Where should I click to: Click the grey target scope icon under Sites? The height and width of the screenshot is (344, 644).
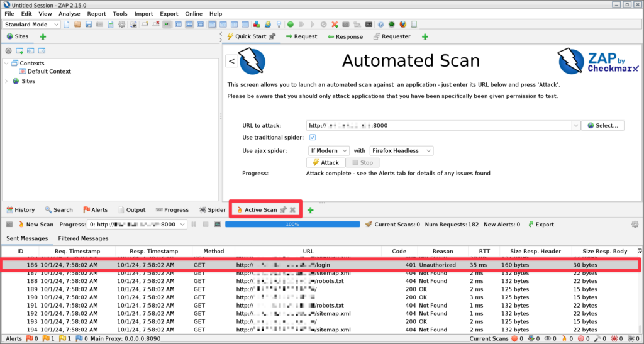(x=8, y=51)
